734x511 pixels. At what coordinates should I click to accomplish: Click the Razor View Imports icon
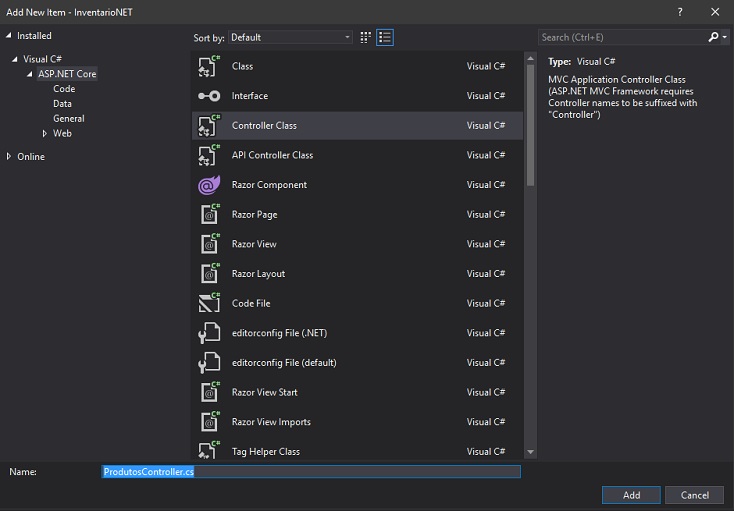click(x=210, y=422)
